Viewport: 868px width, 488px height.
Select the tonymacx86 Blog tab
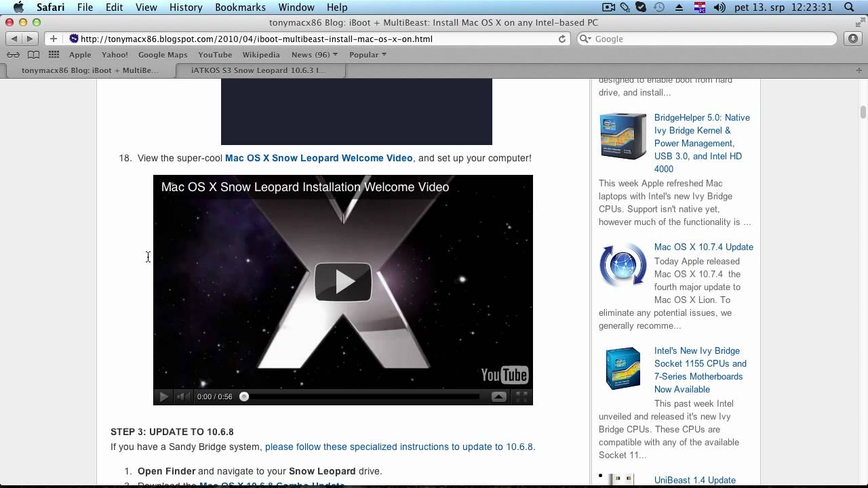(x=90, y=70)
